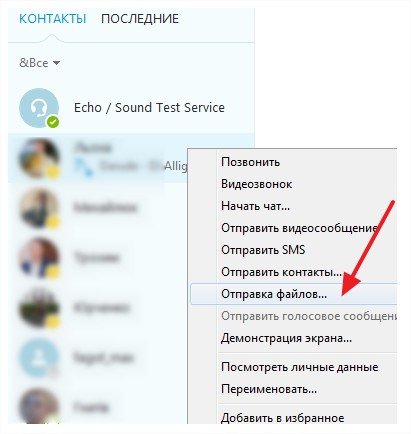Click the default silhouette avatar of blurred contact
This screenshot has height=434, width=411.
click(39, 358)
